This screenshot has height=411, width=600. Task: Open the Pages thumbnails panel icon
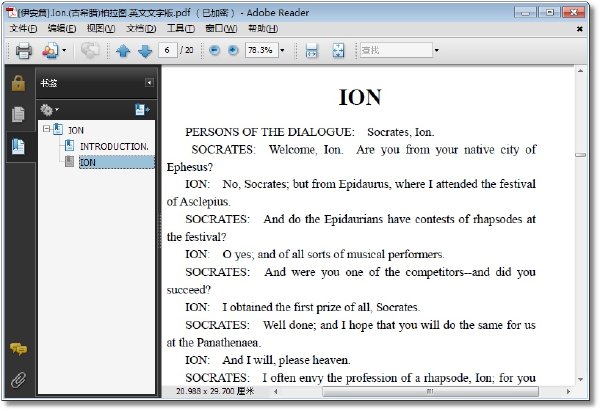pos(18,114)
